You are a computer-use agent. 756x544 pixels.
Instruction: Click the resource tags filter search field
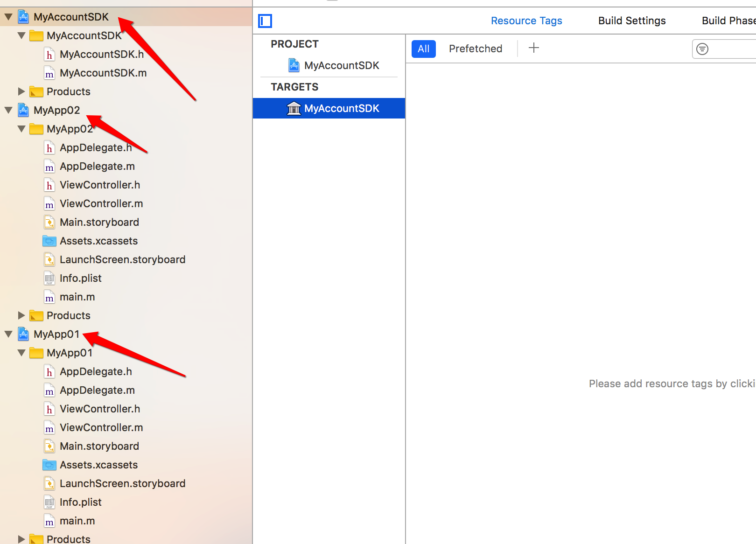(x=724, y=49)
